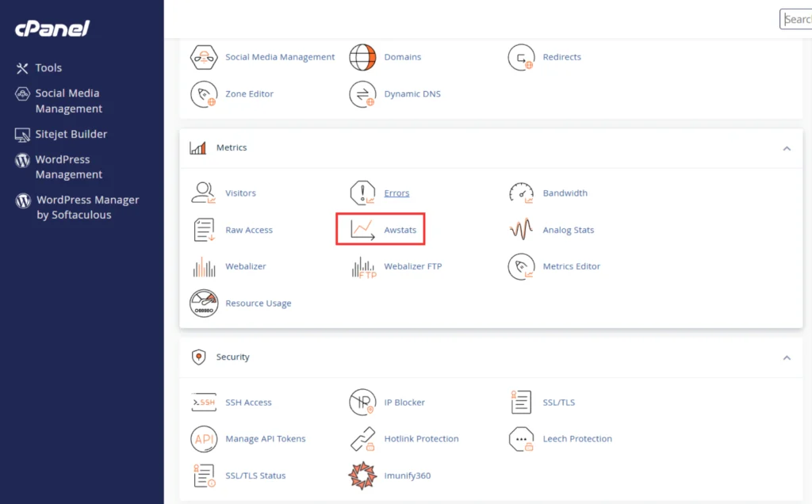Open the Dynamic DNS link
This screenshot has height=504, width=812.
pos(412,94)
